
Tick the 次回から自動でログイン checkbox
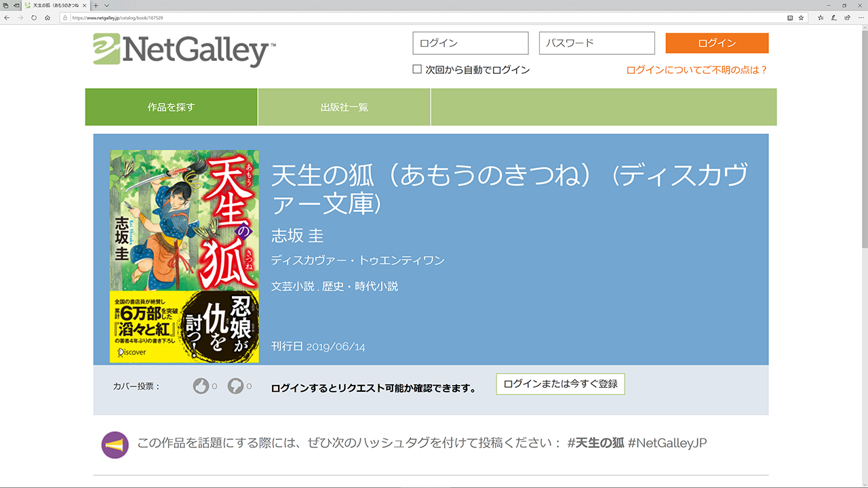tap(417, 69)
